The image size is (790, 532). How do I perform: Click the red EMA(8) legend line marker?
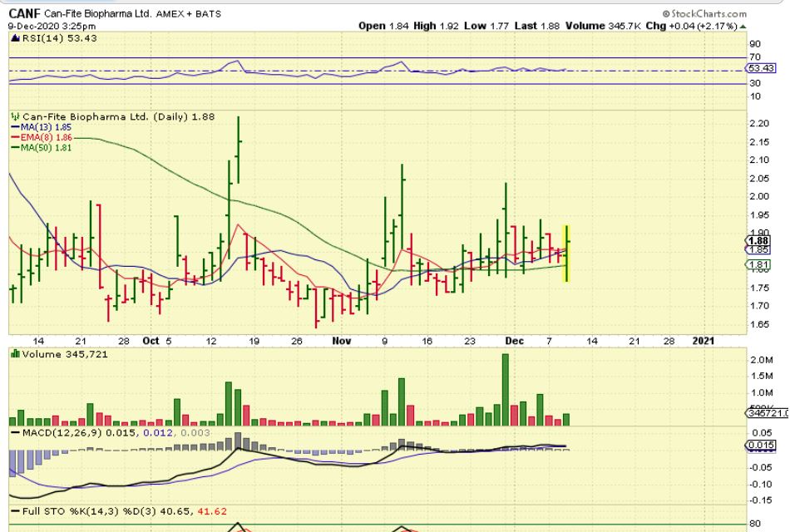pos(14,136)
